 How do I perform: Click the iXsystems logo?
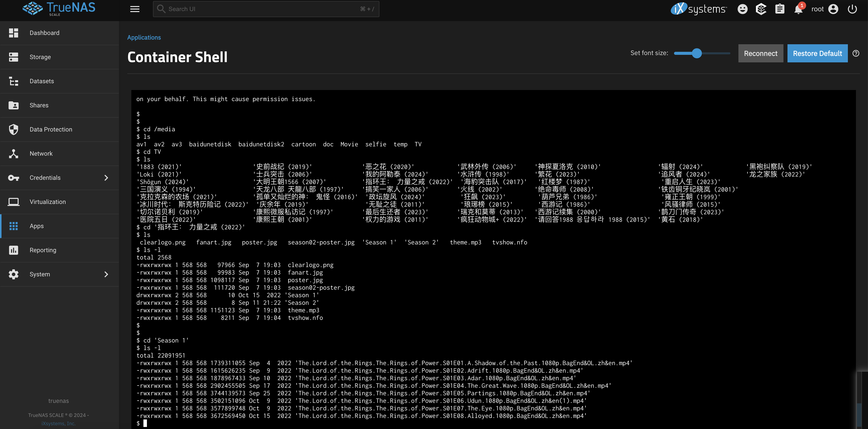tap(698, 9)
